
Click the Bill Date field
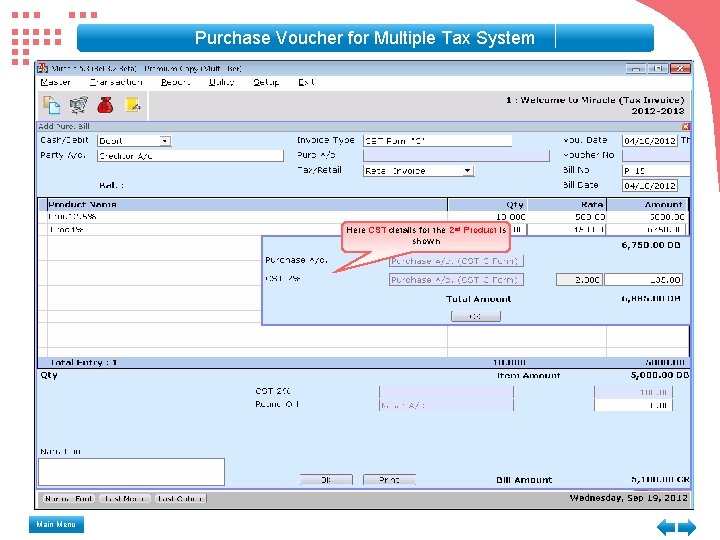click(650, 186)
